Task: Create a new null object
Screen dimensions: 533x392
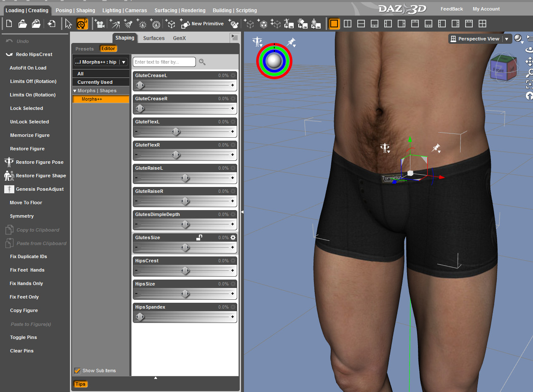Action: click(x=171, y=24)
